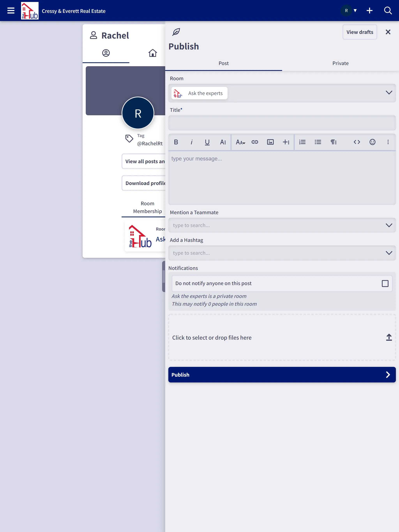This screenshot has height=532, width=399.
Task: Switch to the Post tab
Action: click(223, 63)
